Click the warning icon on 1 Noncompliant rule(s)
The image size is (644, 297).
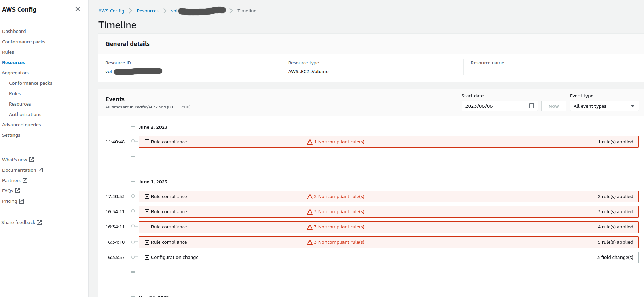pyautogui.click(x=310, y=142)
